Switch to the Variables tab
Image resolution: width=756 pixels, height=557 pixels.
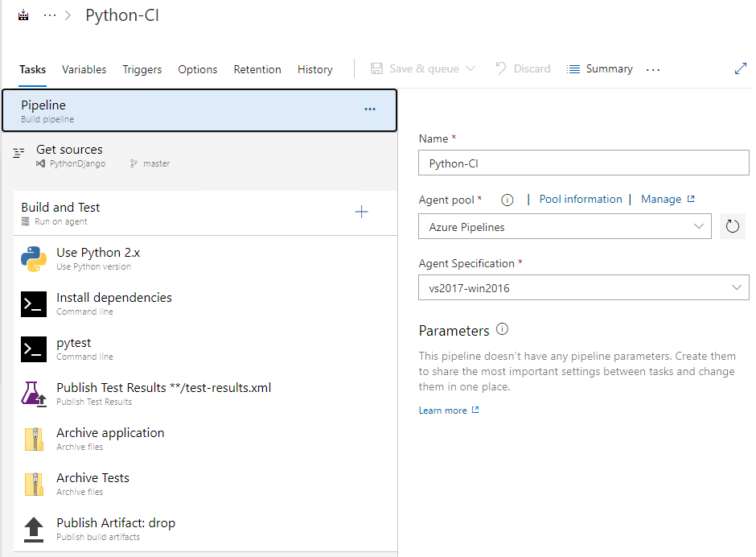(x=84, y=69)
